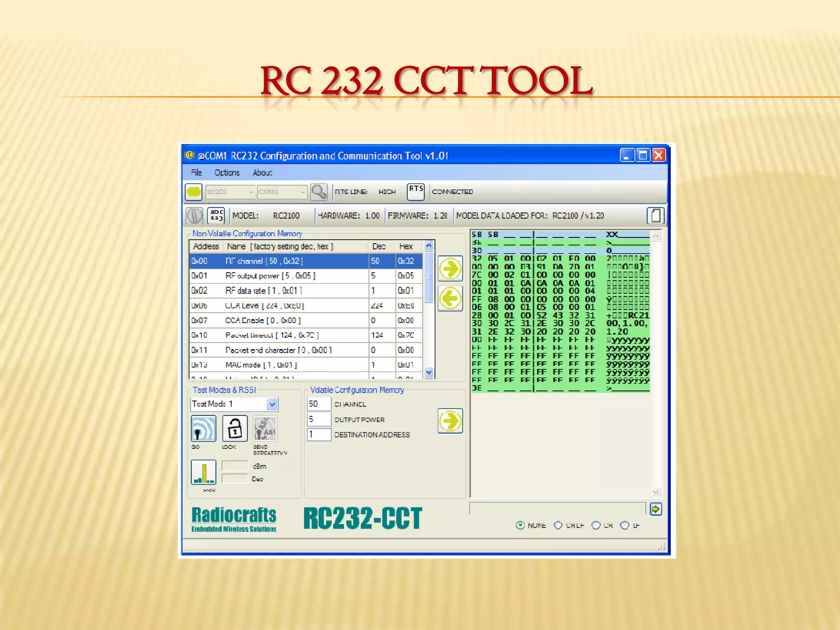
Task: Click the Name column header
Action: [x=296, y=246]
